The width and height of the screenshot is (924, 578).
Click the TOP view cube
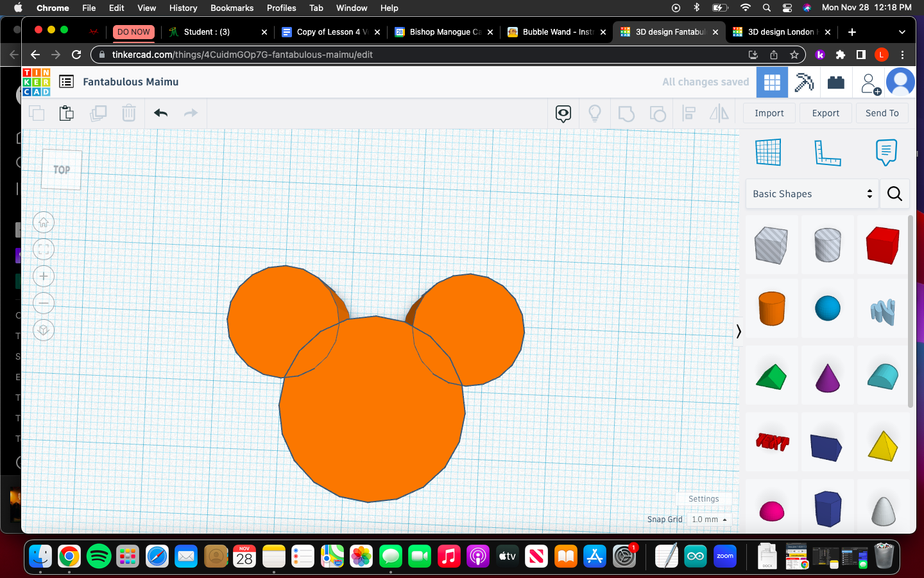[62, 170]
